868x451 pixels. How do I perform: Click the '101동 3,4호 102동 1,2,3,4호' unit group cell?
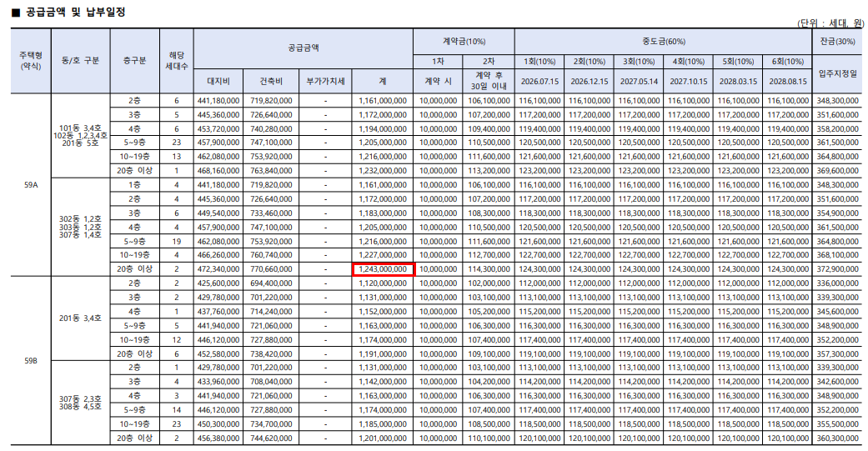point(80,136)
